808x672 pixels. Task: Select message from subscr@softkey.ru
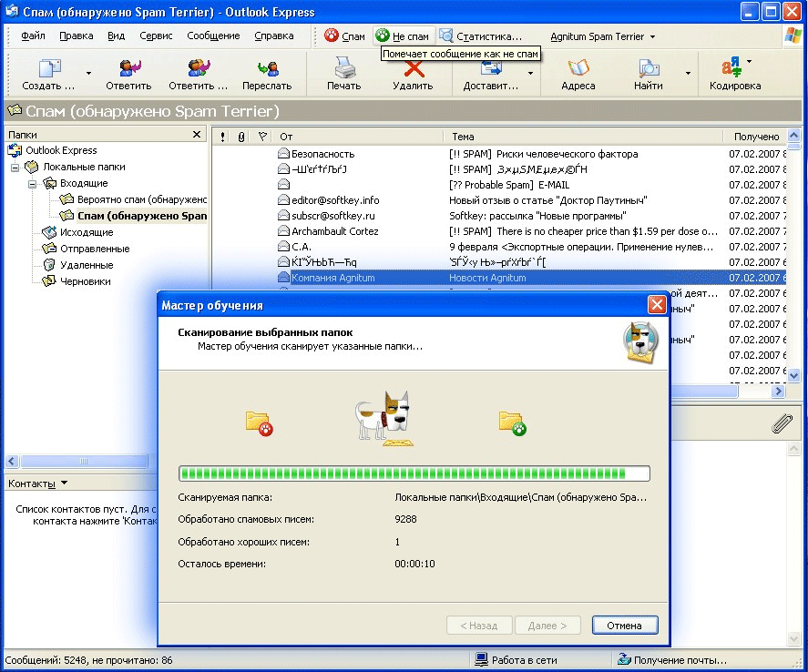pos(497,216)
